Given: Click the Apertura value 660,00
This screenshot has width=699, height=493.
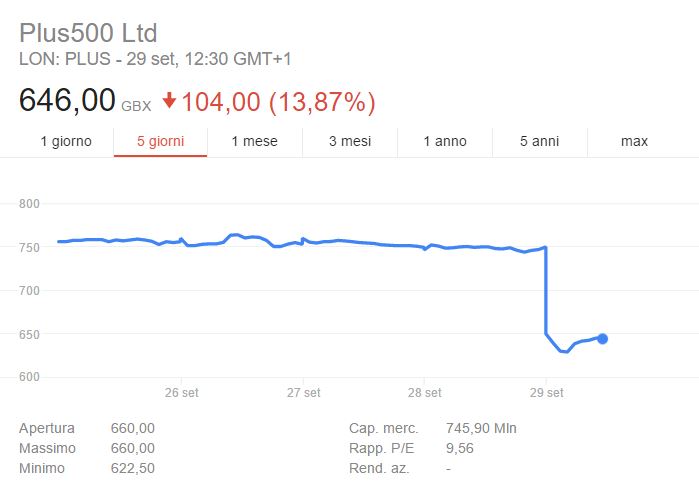Looking at the screenshot, I should click(132, 428).
